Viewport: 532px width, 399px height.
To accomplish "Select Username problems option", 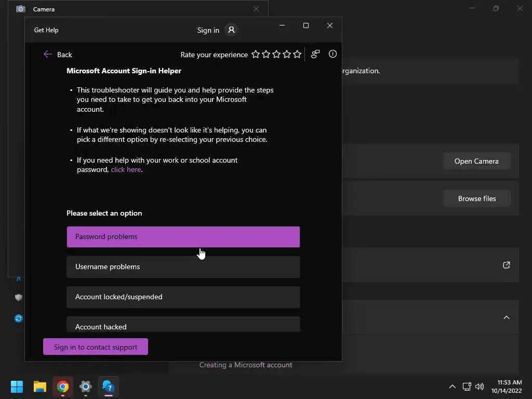I will [x=183, y=267].
